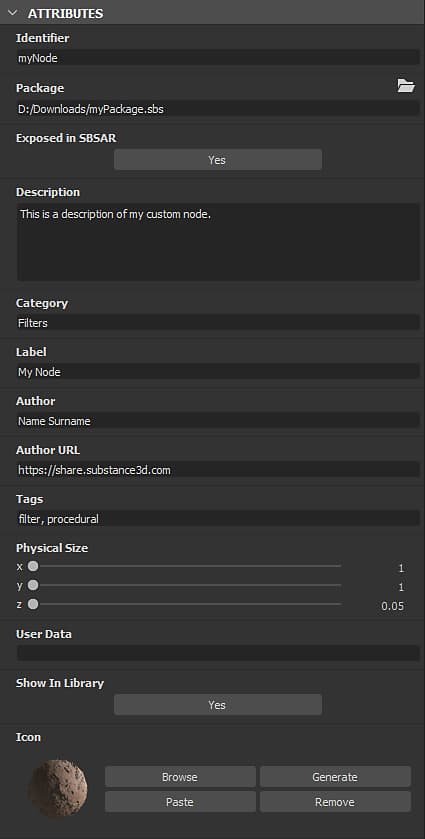The height and width of the screenshot is (839, 425).
Task: Click the Tags field with filter, procedural
Action: point(218,518)
